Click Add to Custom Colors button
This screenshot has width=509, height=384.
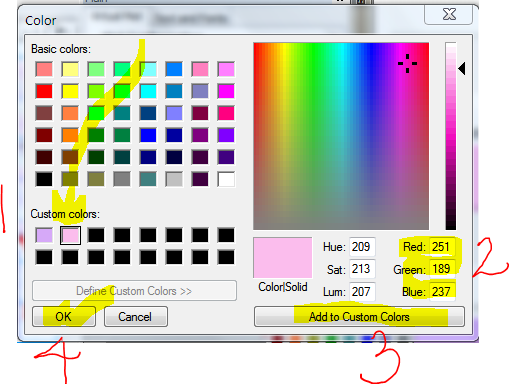(x=359, y=317)
